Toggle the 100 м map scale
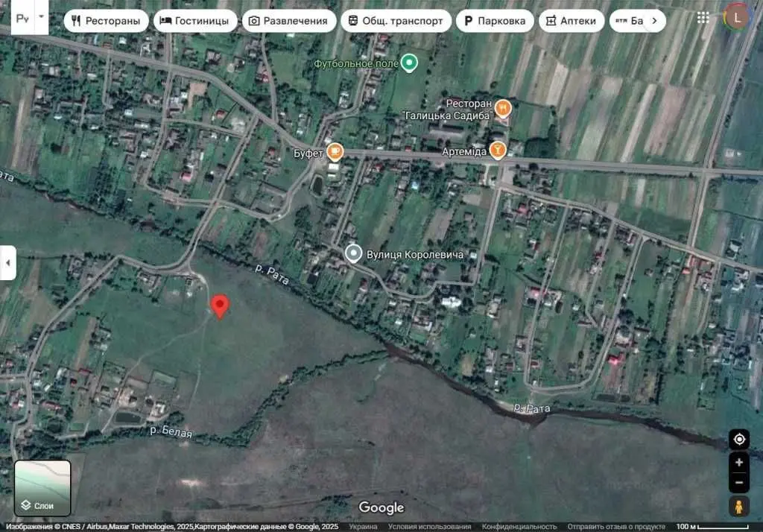The width and height of the screenshot is (763, 532). click(x=712, y=527)
